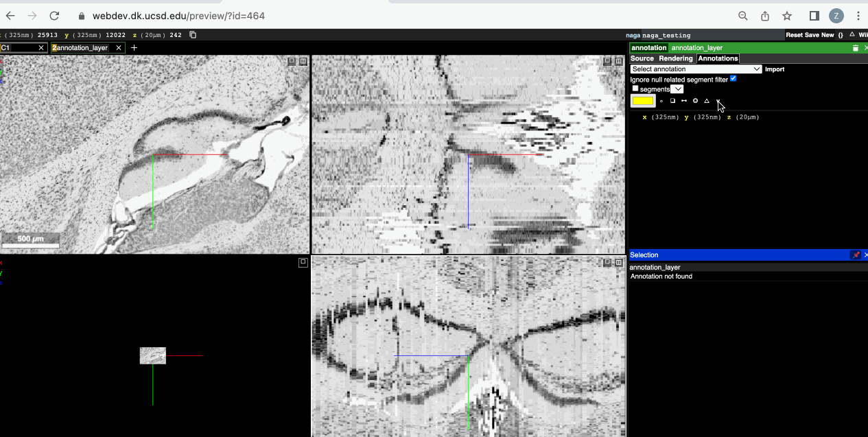Enable the segments checkbox
The height and width of the screenshot is (437, 868).
[x=635, y=88]
